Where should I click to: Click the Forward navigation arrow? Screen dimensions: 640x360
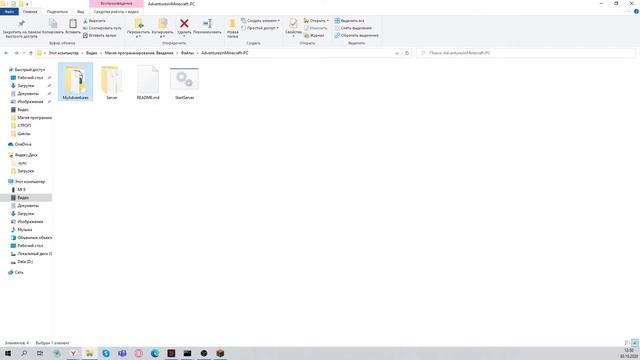tap(16, 53)
